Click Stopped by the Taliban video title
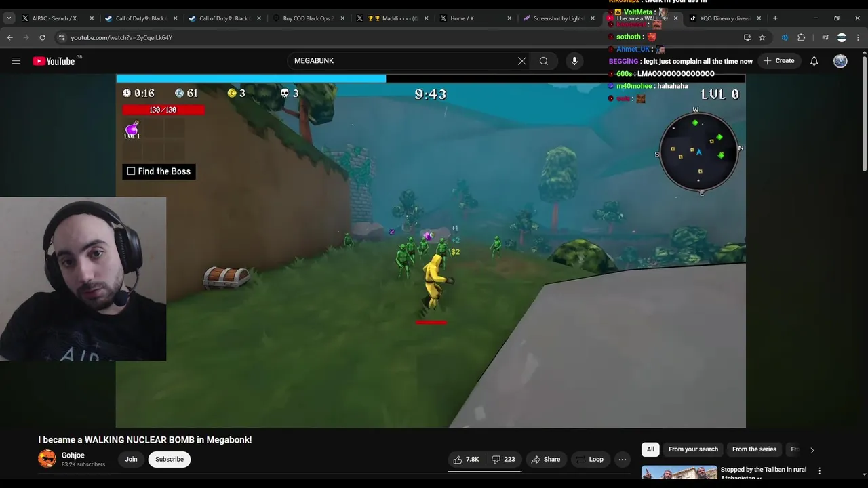This screenshot has height=488, width=868. 764,473
